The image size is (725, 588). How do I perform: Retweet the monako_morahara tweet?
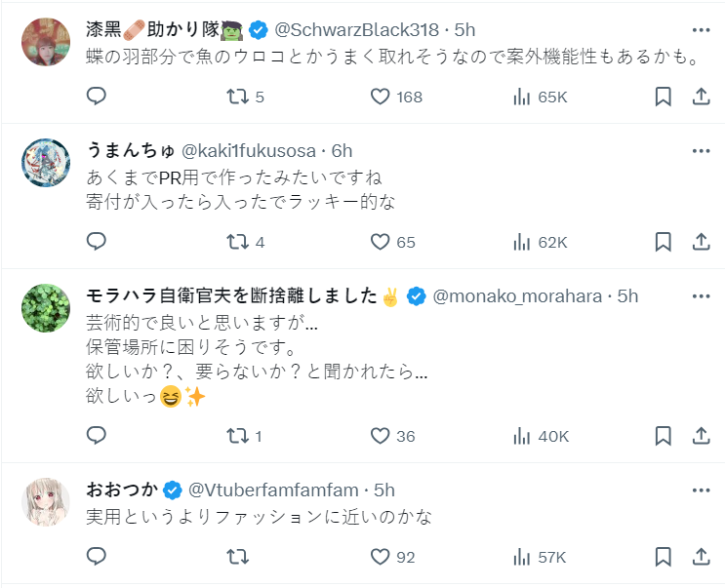point(235,436)
